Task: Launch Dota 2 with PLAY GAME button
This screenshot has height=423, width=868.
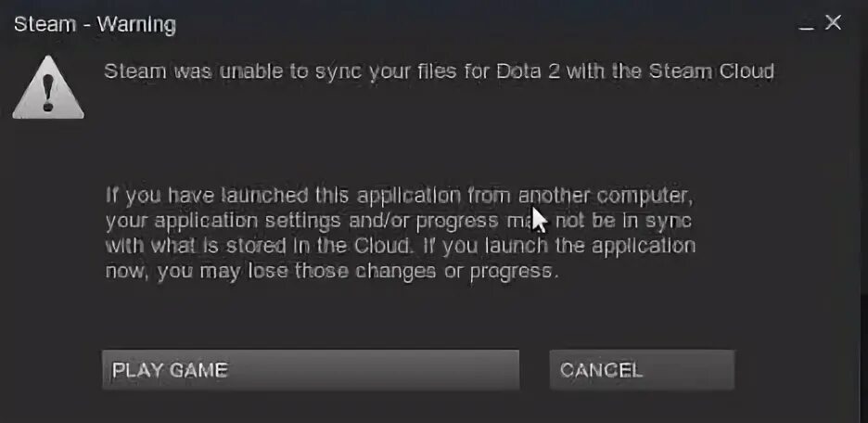Action: click(311, 370)
